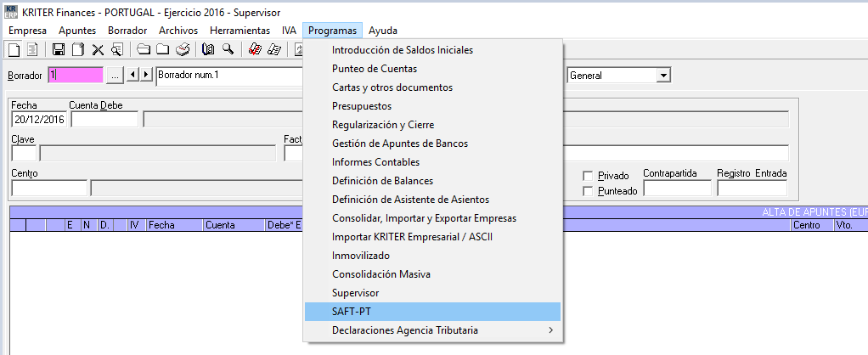Select Definición de Asistente de Asientos
The width and height of the screenshot is (868, 355).
click(x=432, y=200)
